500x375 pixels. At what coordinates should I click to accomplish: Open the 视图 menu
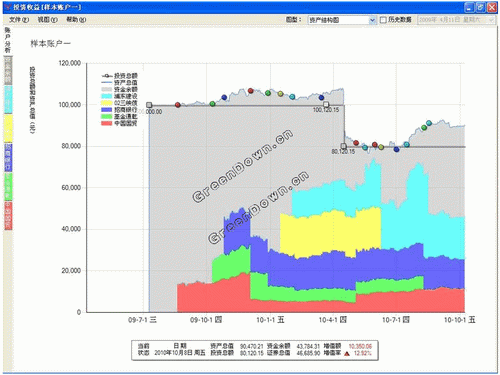click(47, 20)
